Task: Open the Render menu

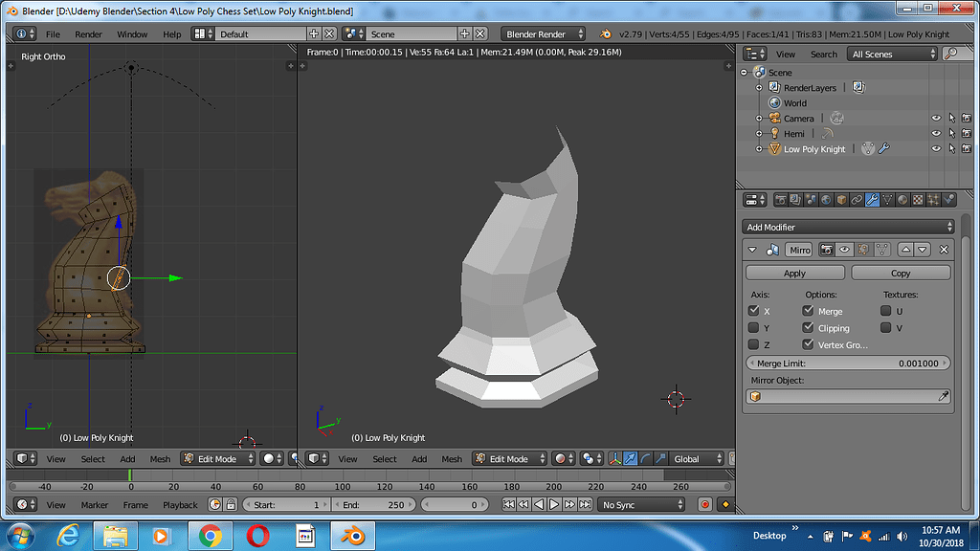Action: click(89, 33)
